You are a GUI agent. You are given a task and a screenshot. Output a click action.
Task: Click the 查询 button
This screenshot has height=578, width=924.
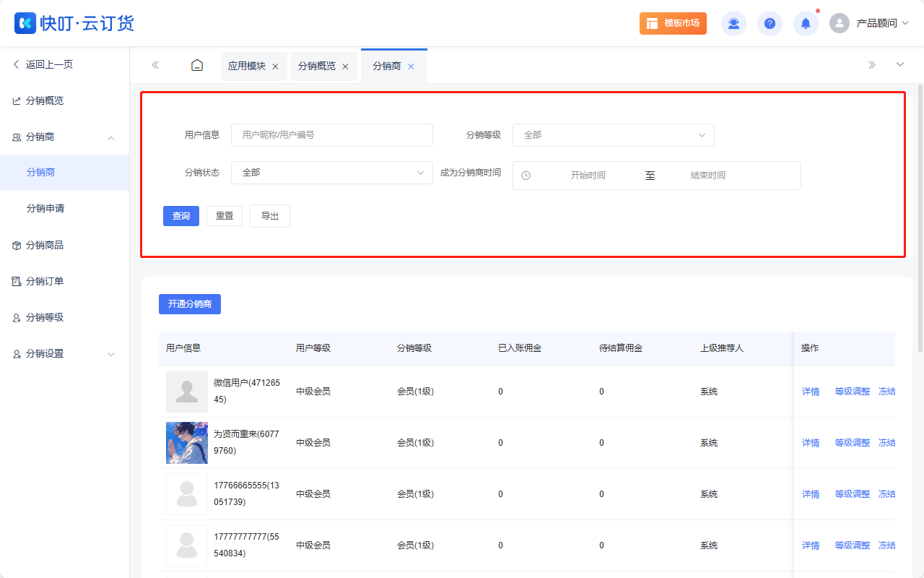(181, 216)
